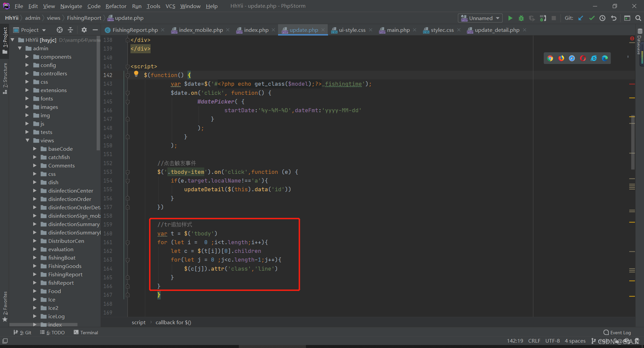Viewport: 644px width, 348px height.
Task: Click the Search Everywhere magnifier icon
Action: [x=638, y=18]
